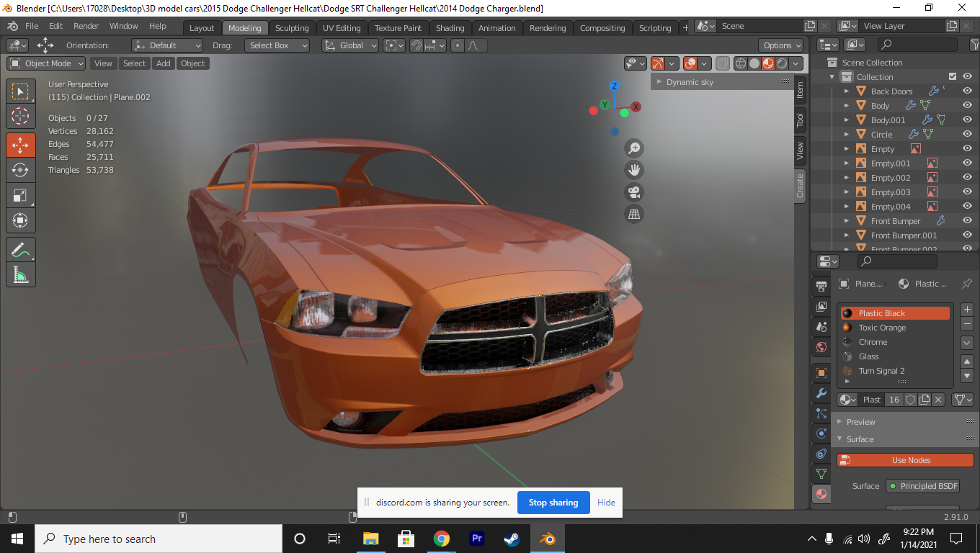980x553 pixels.
Task: Select the Annotate tool
Action: pyautogui.click(x=21, y=251)
